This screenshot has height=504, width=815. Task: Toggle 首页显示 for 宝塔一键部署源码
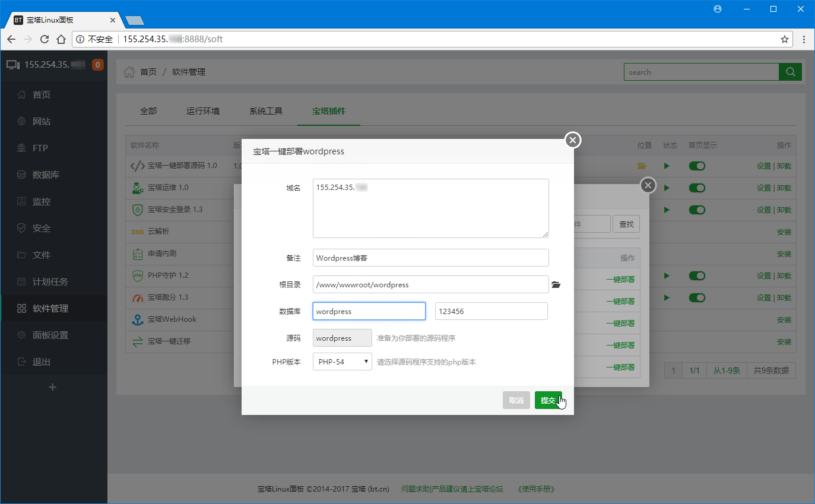[x=697, y=166]
